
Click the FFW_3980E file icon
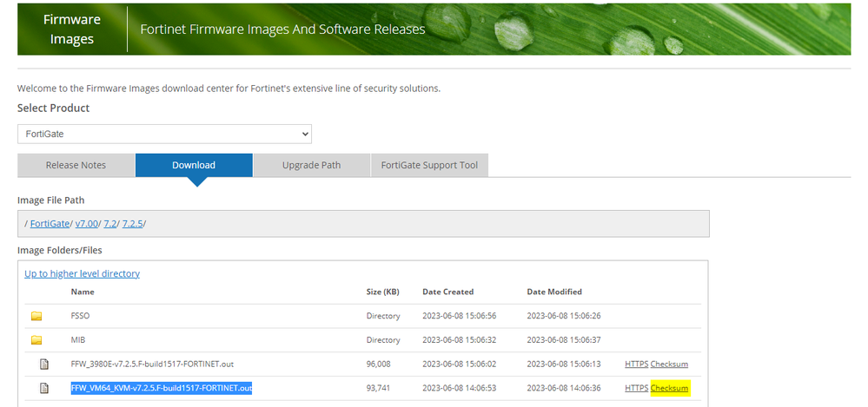[43, 364]
